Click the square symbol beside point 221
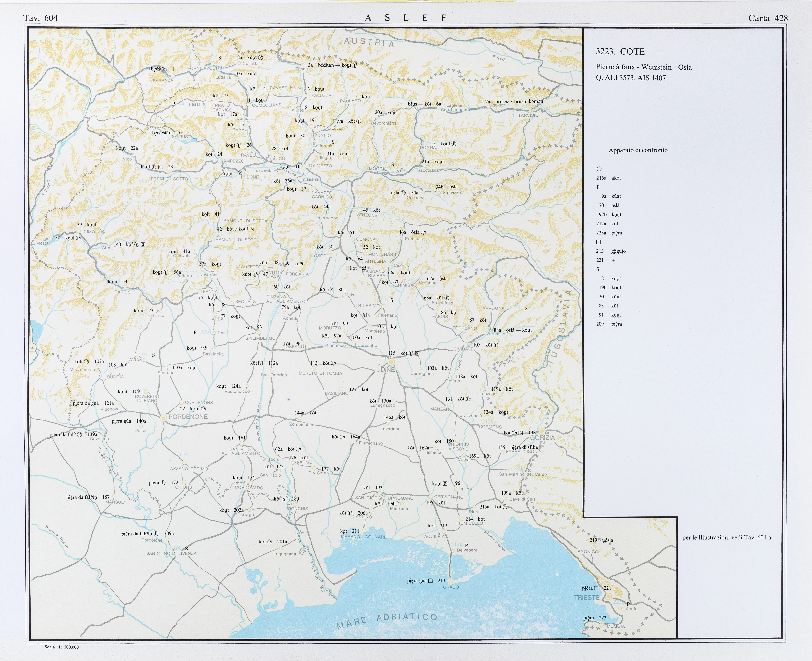This screenshot has height=661, width=812. (596, 588)
